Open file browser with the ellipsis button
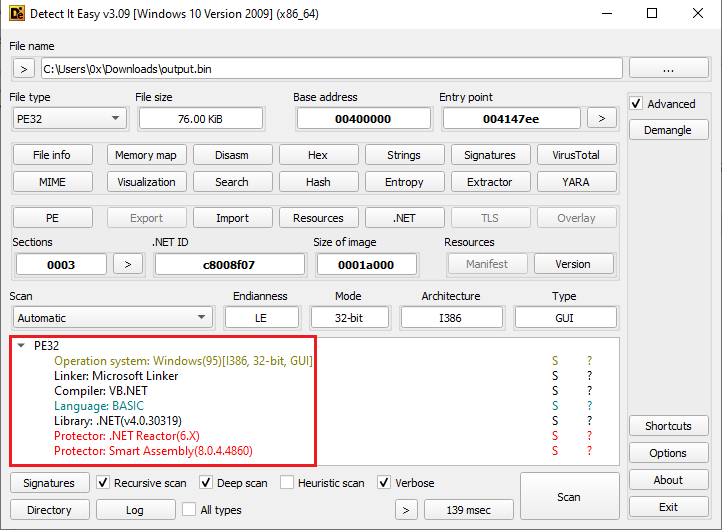This screenshot has width=722, height=530. pyautogui.click(x=669, y=69)
